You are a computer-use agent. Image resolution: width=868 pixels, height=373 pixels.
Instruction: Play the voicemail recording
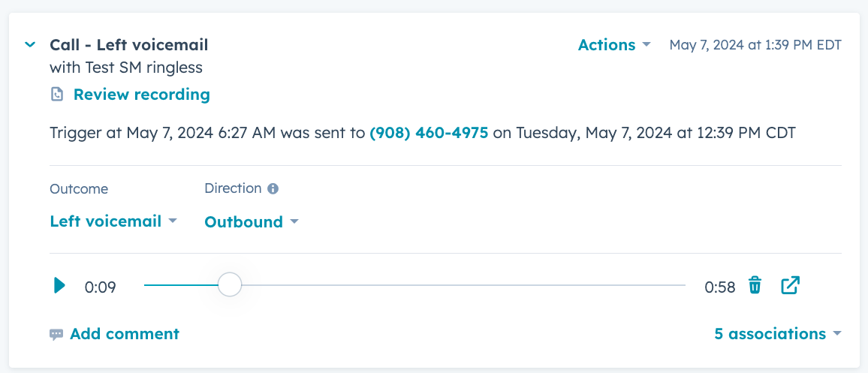click(x=60, y=286)
